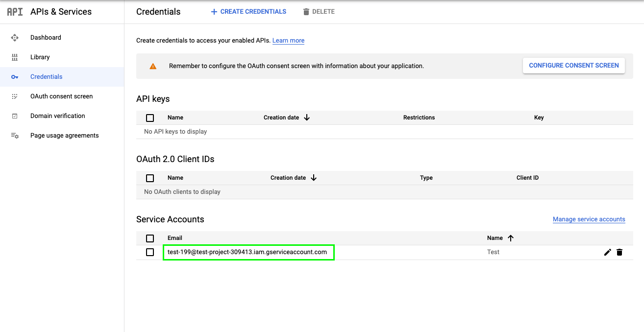Click the Key column header
The height and width of the screenshot is (332, 644).
coord(539,118)
